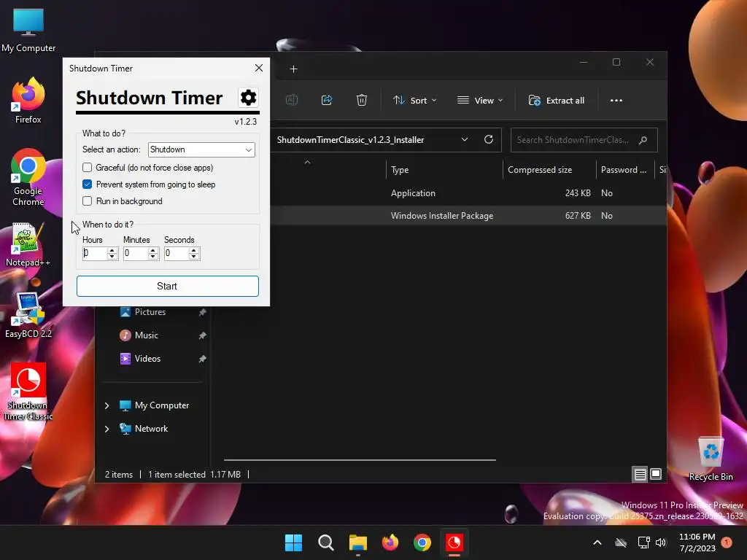This screenshot has height=560, width=747.
Task: Close the Shutdown Timer window
Action: click(x=259, y=68)
